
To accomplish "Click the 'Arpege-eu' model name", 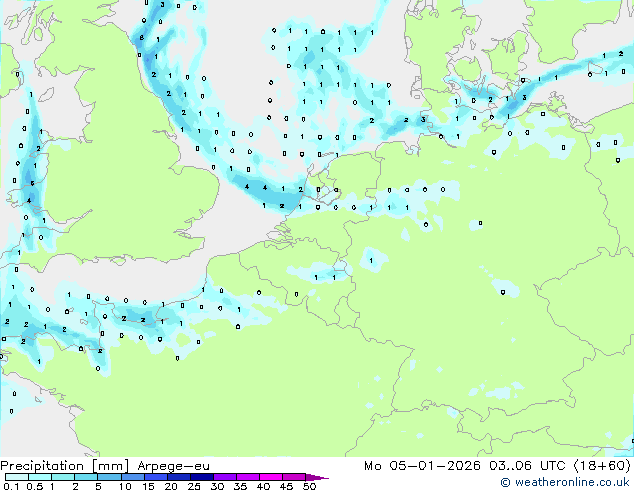I will pyautogui.click(x=173, y=467).
